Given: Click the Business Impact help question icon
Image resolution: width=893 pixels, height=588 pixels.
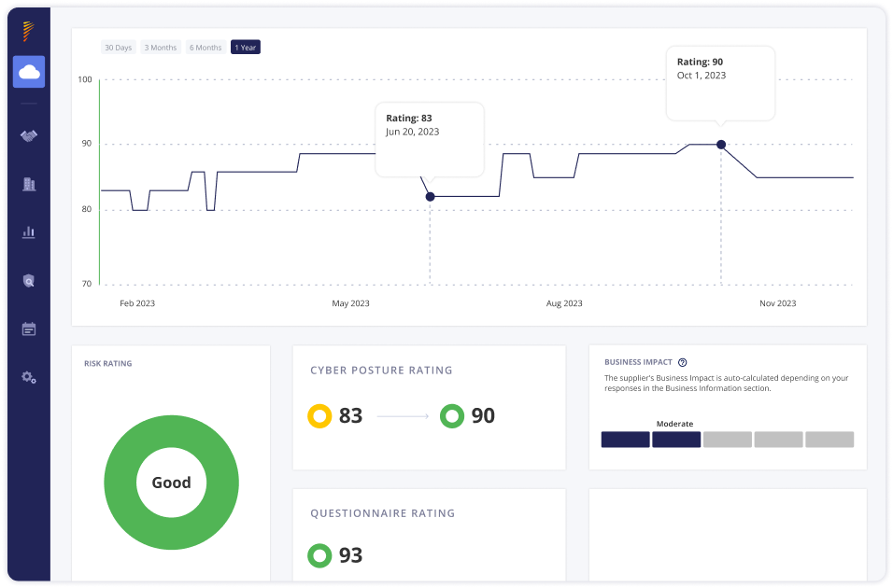Looking at the screenshot, I should 682,362.
